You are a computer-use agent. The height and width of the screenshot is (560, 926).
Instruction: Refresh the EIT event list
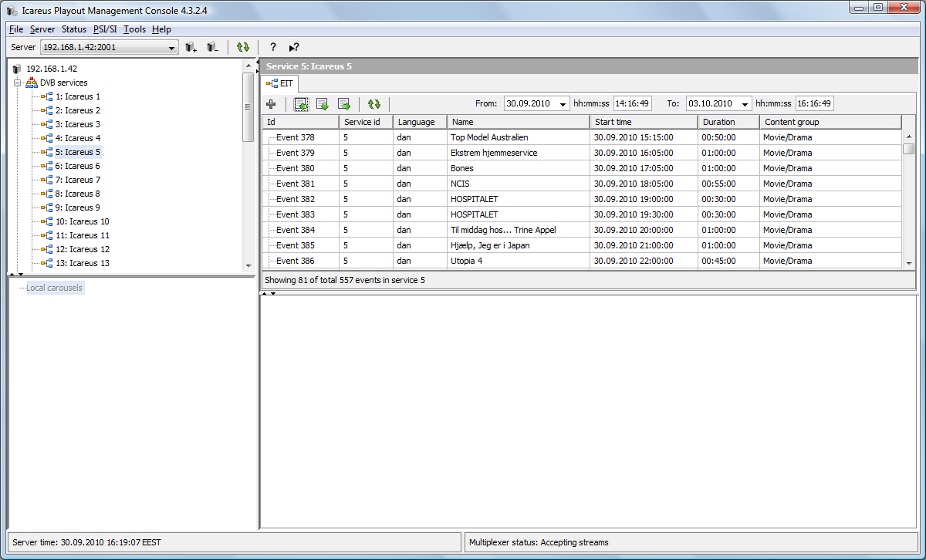coord(374,104)
